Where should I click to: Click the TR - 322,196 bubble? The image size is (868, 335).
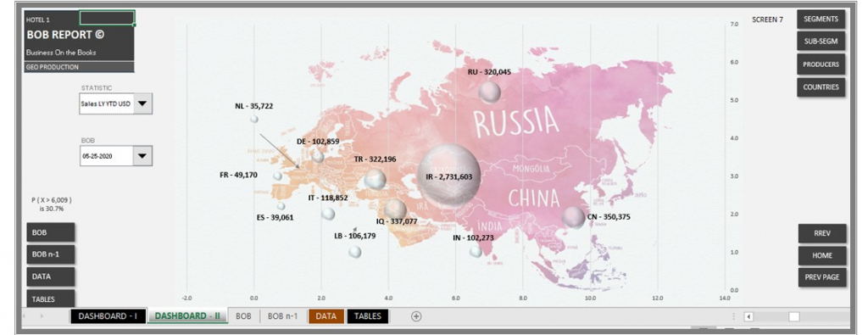[x=376, y=179]
